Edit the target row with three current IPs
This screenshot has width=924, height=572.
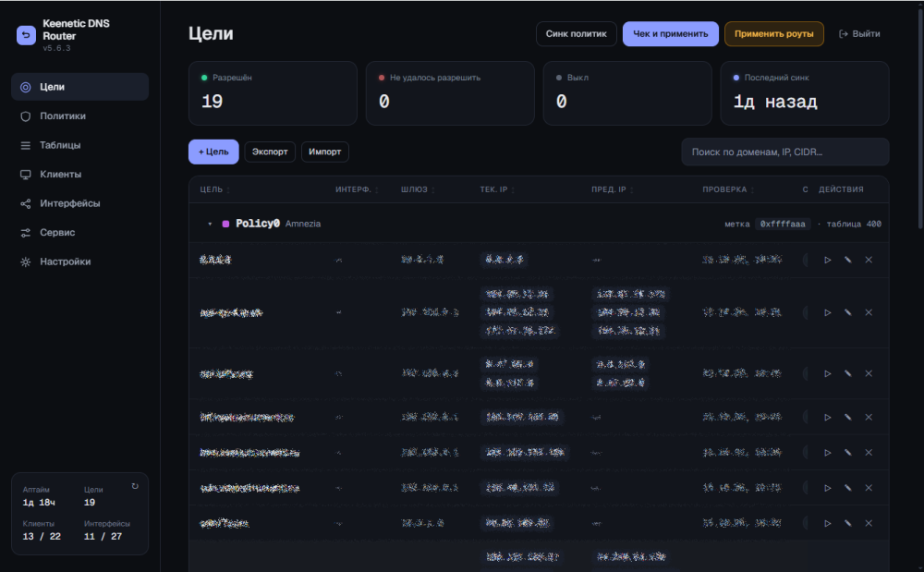848,313
